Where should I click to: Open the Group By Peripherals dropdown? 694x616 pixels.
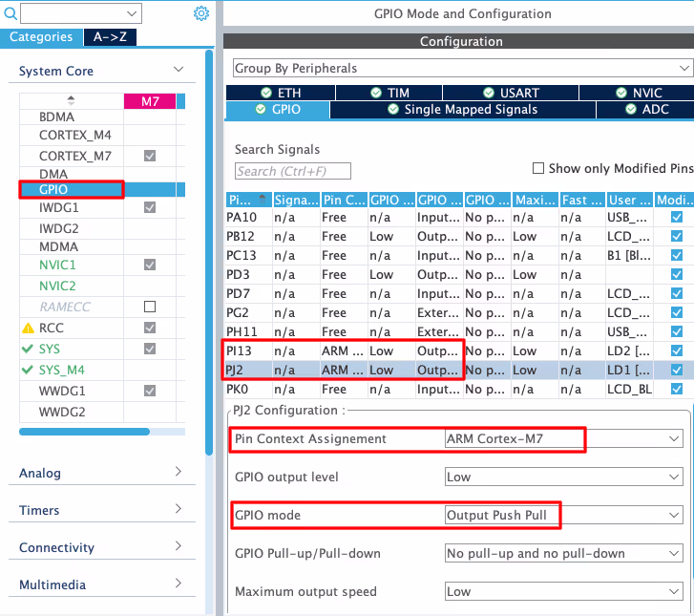tap(462, 69)
